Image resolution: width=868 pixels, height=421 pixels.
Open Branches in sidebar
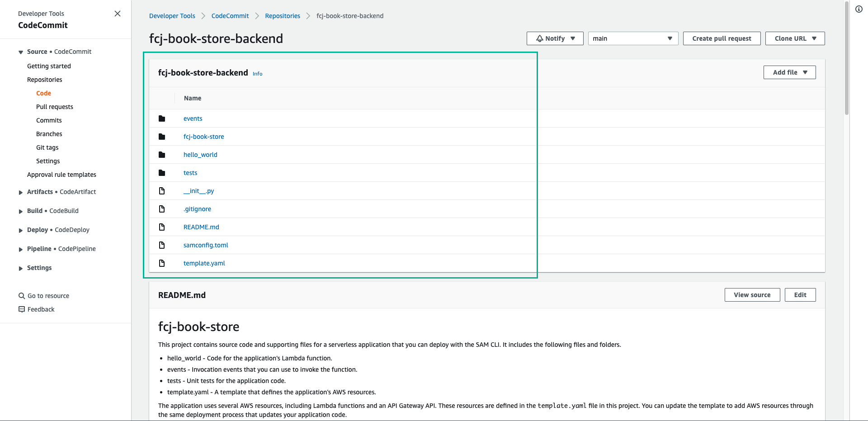point(49,134)
